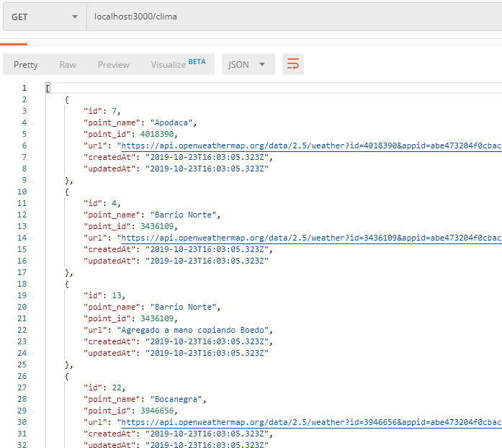The height and width of the screenshot is (448, 502).
Task: Click the id value 13 on line 19
Action: 117,295
